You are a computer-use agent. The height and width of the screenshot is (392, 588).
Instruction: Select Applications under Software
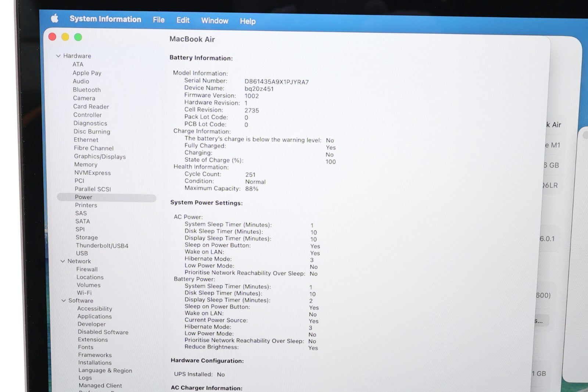pos(94,316)
